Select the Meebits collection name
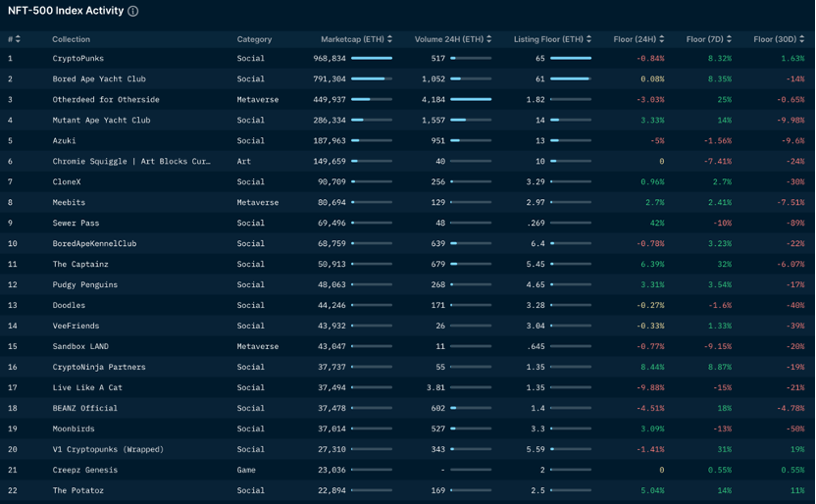 (x=69, y=202)
